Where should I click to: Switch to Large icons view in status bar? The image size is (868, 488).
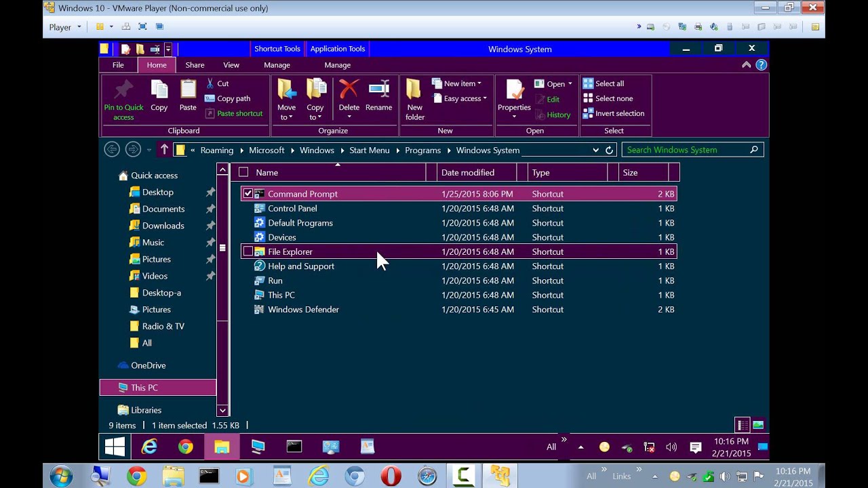point(758,425)
